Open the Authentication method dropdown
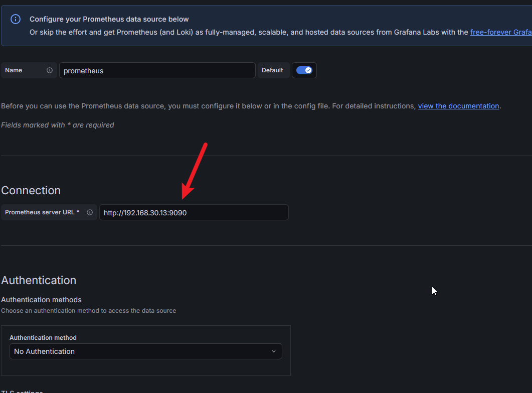 point(145,351)
